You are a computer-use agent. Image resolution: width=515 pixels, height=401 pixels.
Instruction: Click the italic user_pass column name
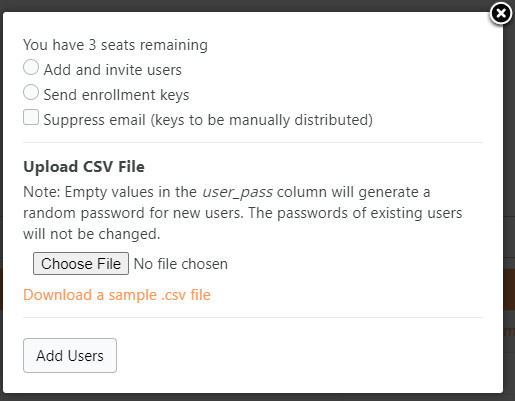pyautogui.click(x=237, y=192)
